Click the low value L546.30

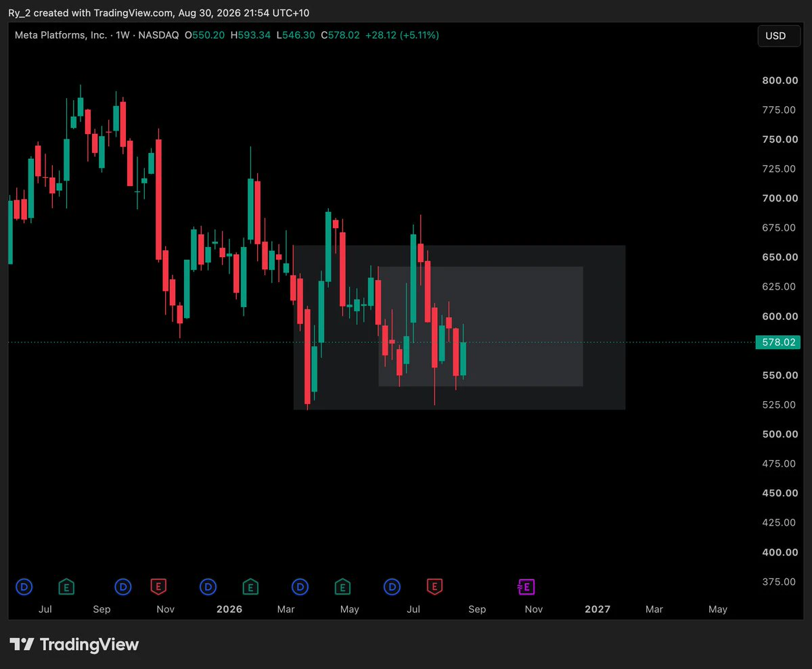(295, 35)
